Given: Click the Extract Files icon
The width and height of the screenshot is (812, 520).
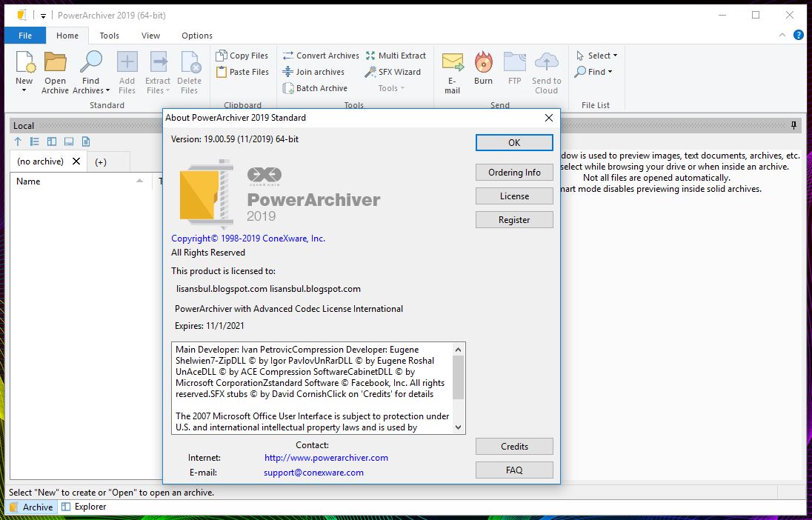Looking at the screenshot, I should click(x=158, y=62).
